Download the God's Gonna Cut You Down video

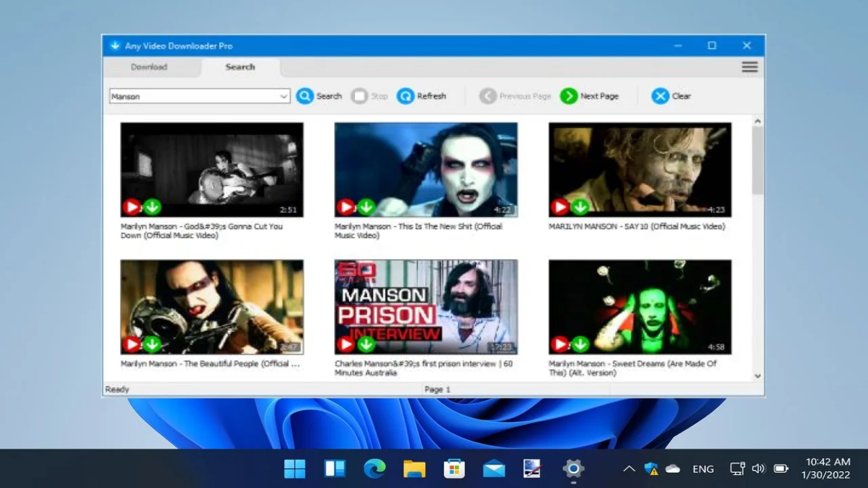[152, 207]
